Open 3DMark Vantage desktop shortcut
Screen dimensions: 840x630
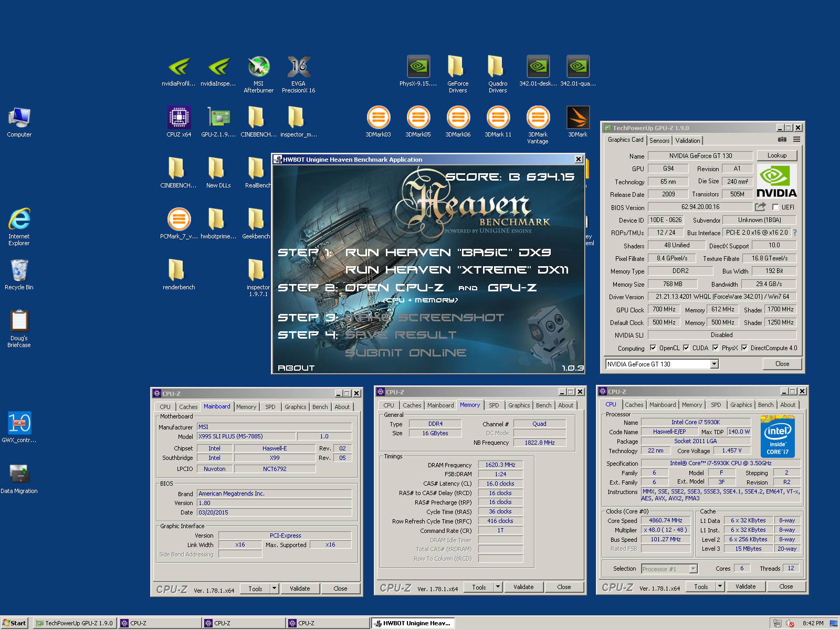click(538, 125)
